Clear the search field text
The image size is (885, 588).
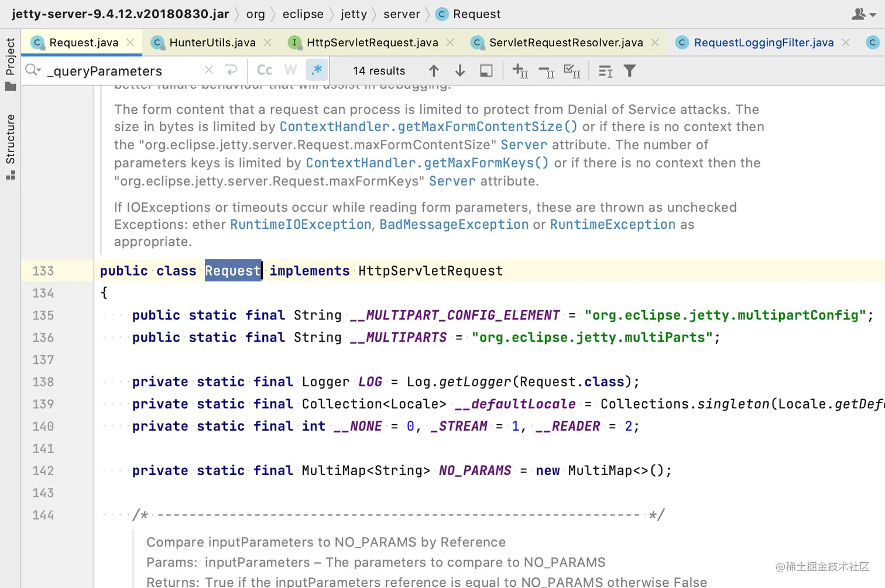point(209,70)
